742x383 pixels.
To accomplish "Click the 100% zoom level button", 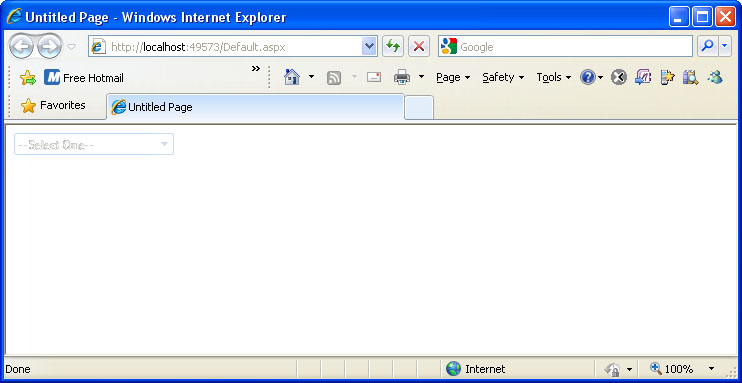I will click(x=672, y=369).
